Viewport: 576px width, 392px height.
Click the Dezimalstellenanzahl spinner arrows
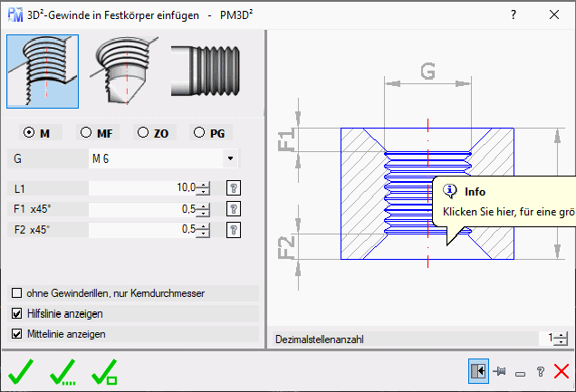coord(562,339)
